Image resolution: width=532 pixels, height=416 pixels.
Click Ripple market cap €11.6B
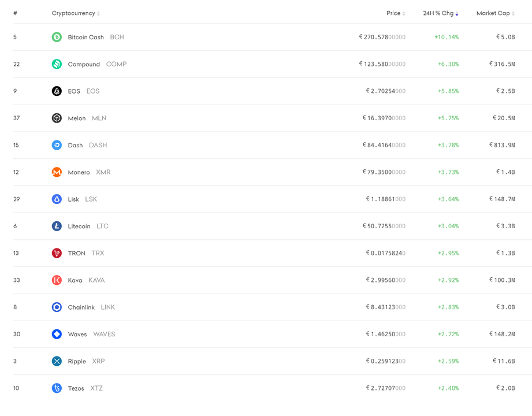tap(504, 361)
